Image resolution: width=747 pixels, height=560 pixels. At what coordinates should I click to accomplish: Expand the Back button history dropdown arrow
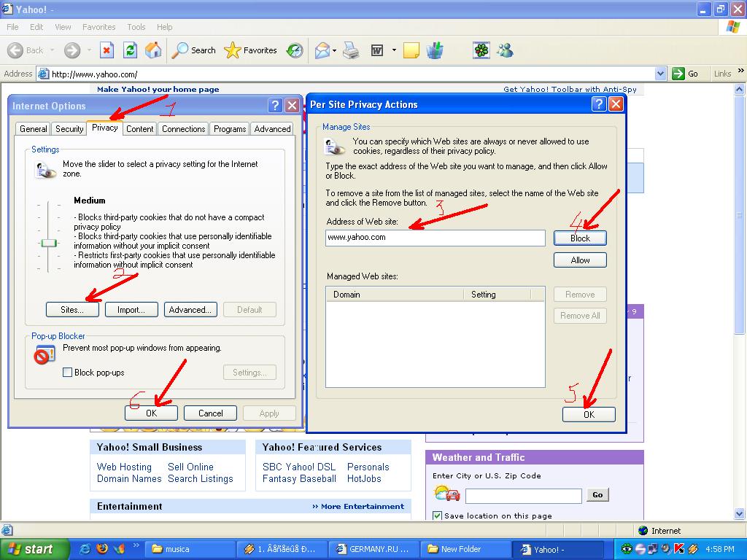click(52, 50)
